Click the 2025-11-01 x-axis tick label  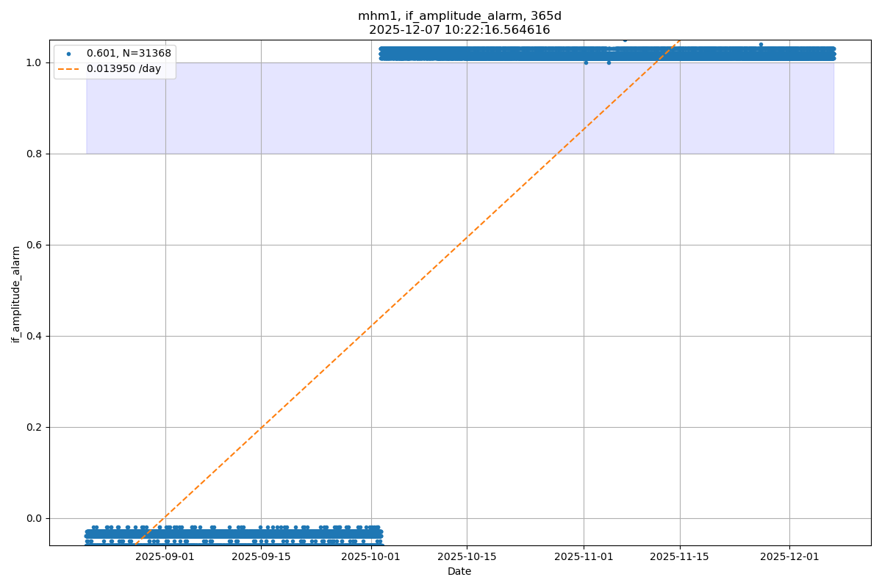click(584, 557)
